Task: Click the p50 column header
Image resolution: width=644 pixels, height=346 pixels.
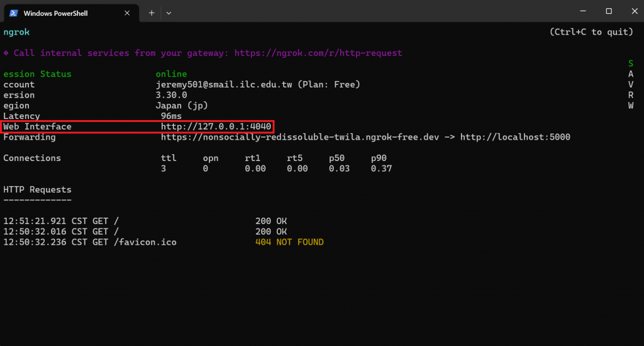Action: [x=337, y=158]
